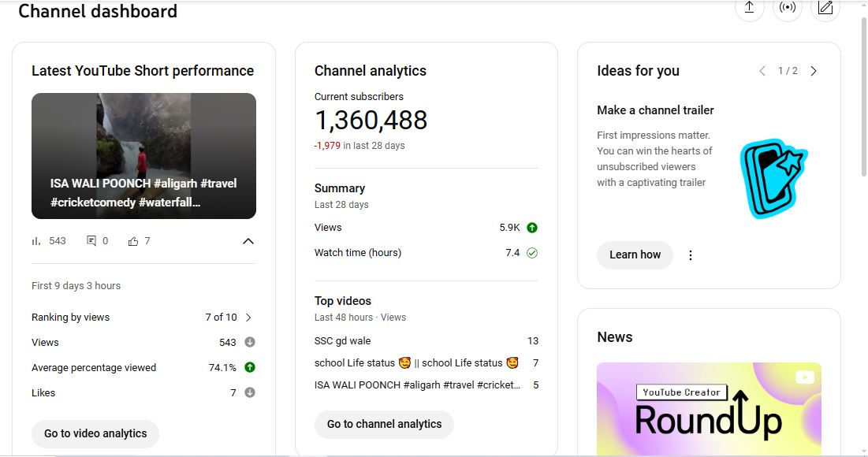Click the bar chart views icon showing 543
Image resolution: width=868 pixels, height=457 pixels.
36,241
